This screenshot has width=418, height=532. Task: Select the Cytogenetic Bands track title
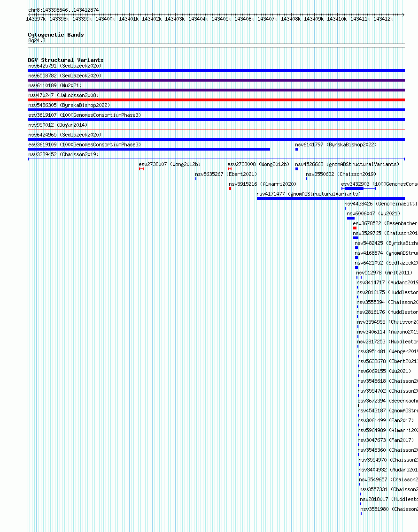point(56,35)
